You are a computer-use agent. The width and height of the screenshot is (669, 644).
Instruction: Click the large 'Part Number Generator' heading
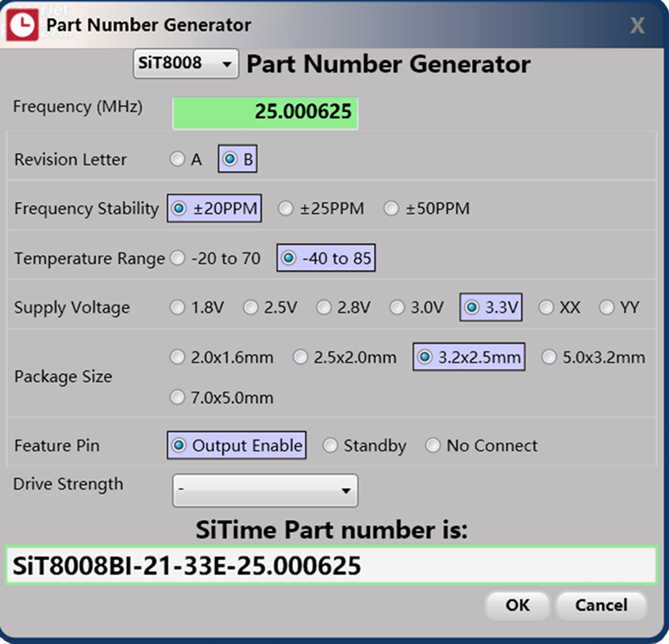pyautogui.click(x=388, y=65)
